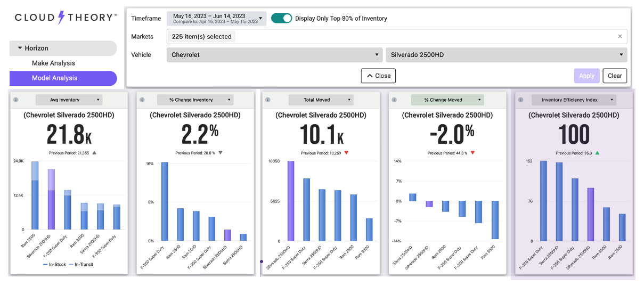Image resolution: width=644 pixels, height=286 pixels.
Task: Click Ram 2500 bar in Avg Inventory chart
Action: [x=35, y=195]
